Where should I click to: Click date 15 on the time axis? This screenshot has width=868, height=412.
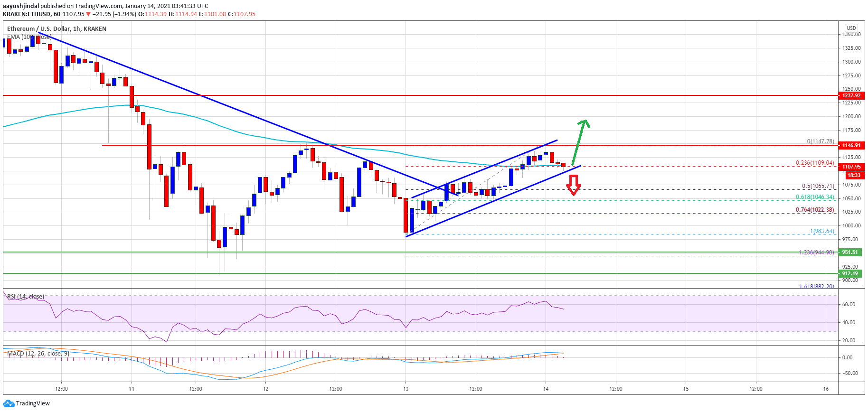pos(686,389)
